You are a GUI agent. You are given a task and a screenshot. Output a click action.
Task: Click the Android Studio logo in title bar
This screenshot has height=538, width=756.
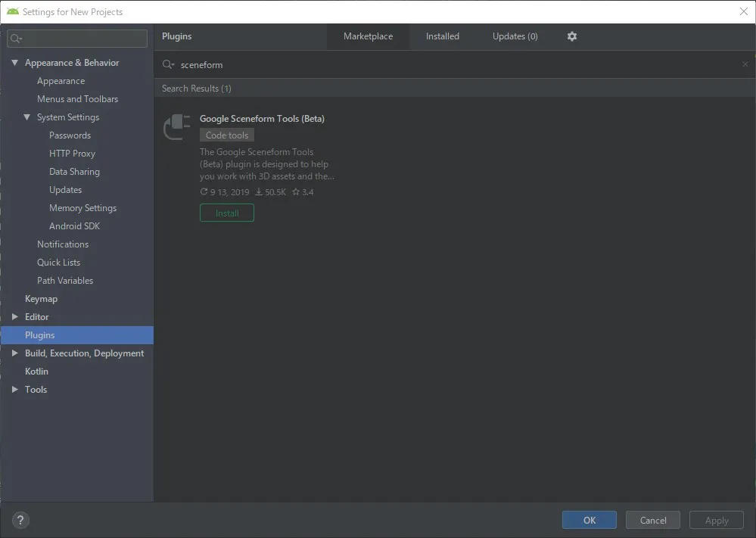point(13,11)
